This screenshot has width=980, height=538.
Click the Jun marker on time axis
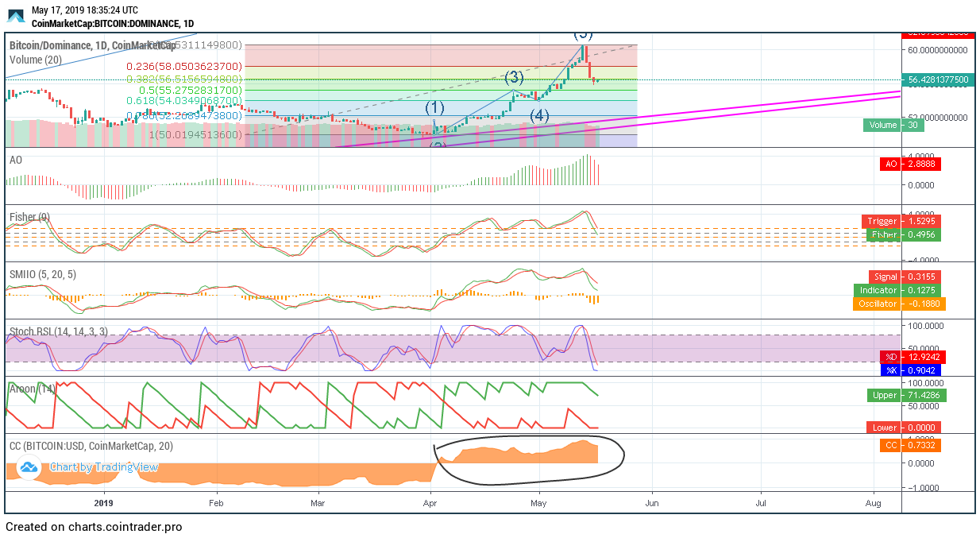[x=651, y=503]
